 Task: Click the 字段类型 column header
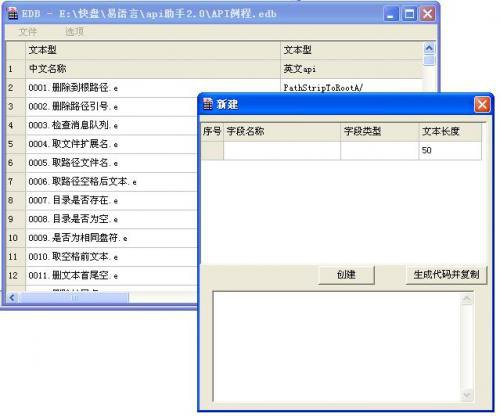coord(380,131)
